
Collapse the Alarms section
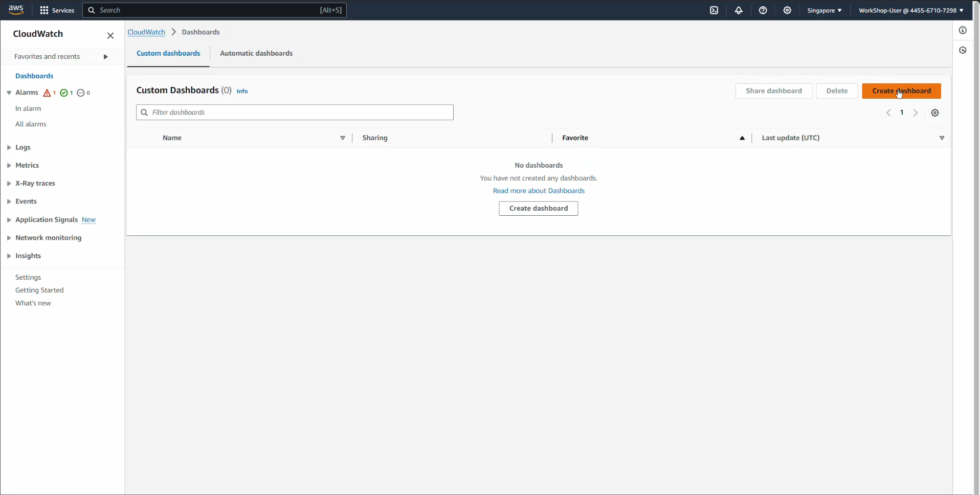(x=9, y=93)
